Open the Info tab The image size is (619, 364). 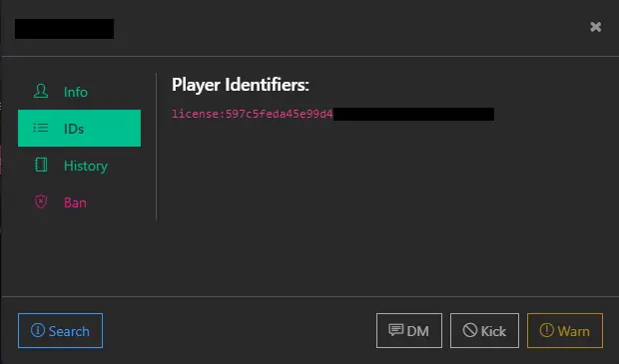[79, 92]
